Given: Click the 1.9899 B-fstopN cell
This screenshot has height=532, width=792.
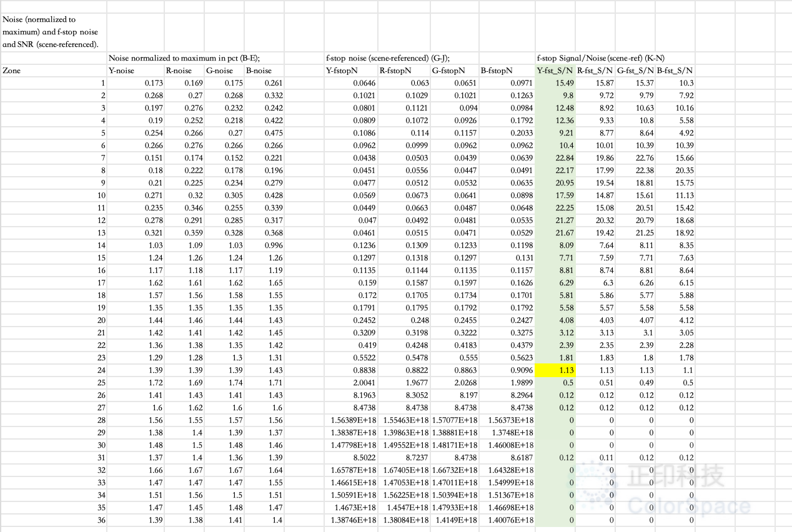Looking at the screenshot, I should [x=507, y=383].
